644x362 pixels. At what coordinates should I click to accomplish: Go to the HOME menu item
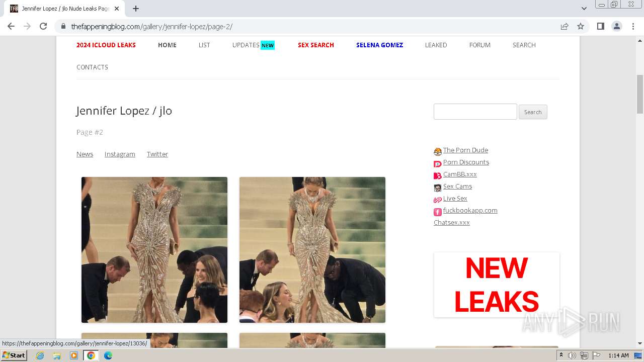(167, 45)
